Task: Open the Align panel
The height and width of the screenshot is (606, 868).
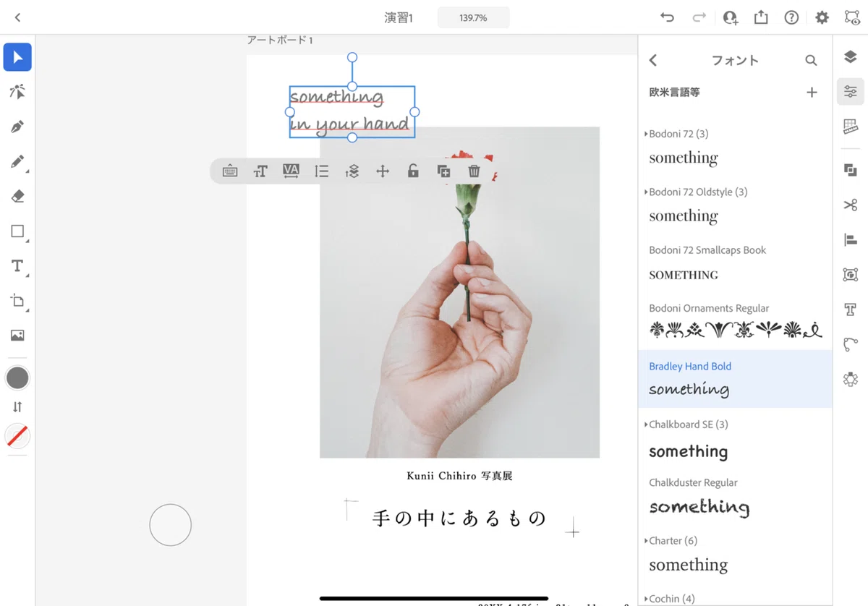Action: tap(851, 239)
